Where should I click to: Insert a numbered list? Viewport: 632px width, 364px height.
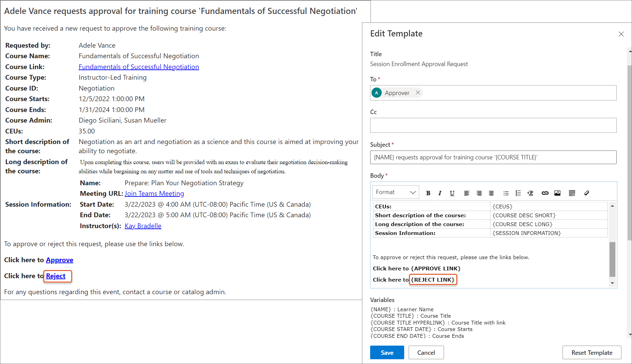pos(518,193)
